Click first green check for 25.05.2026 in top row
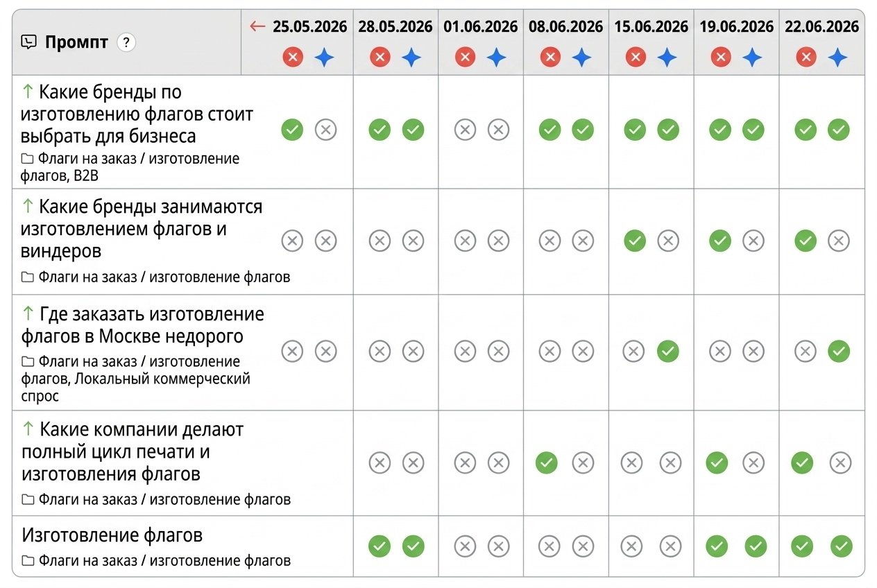Image resolution: width=877 pixels, height=588 pixels. [292, 130]
